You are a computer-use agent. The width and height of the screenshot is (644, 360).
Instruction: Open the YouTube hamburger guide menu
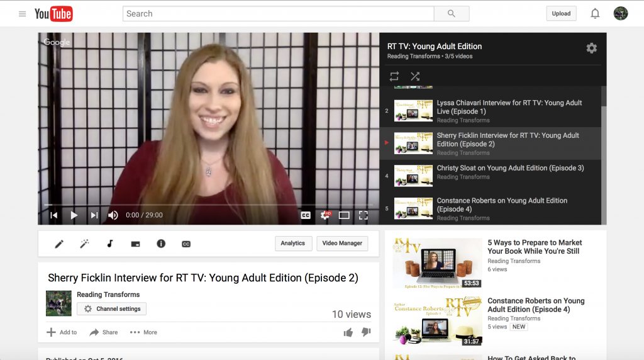pos(23,14)
